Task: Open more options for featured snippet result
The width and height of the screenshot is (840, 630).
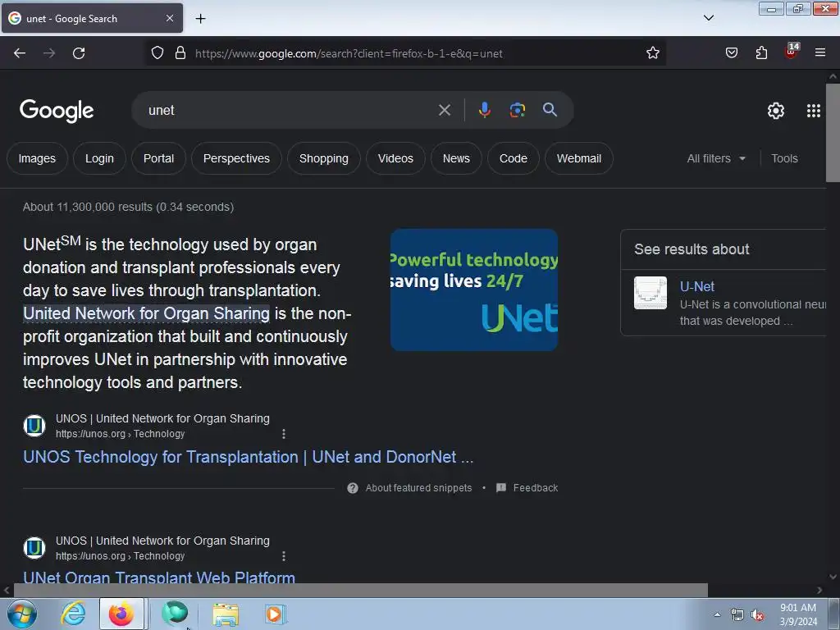Action: (283, 434)
